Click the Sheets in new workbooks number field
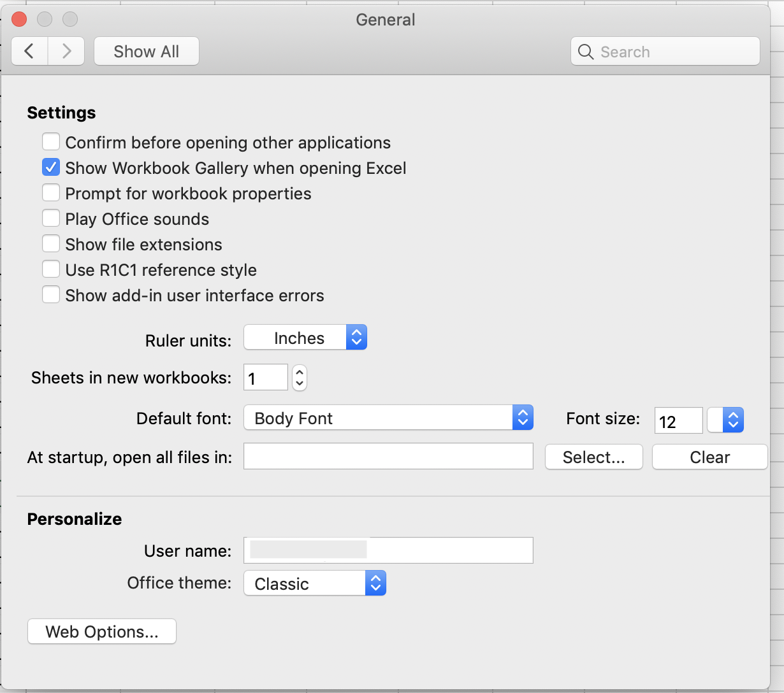The width and height of the screenshot is (784, 693). (x=266, y=378)
